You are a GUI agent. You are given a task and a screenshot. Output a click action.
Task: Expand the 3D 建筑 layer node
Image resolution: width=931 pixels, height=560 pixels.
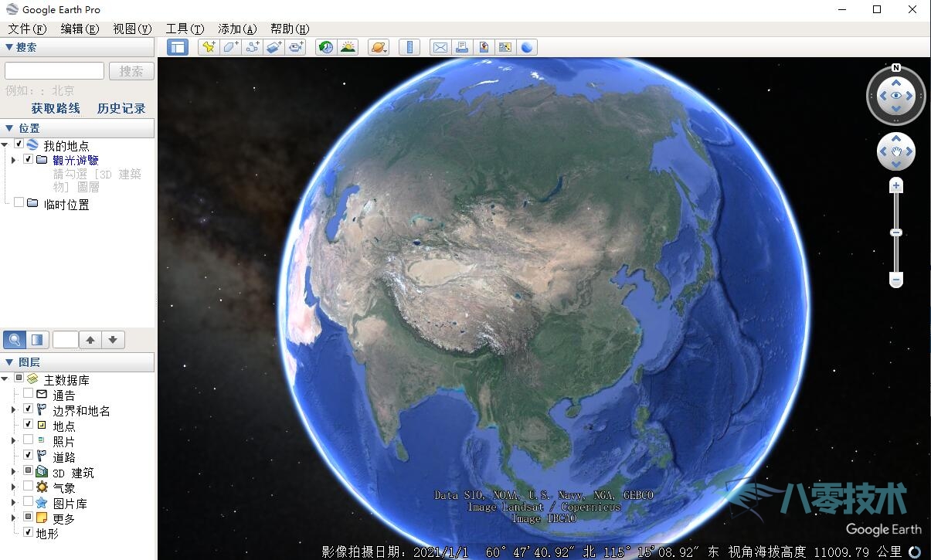(x=14, y=471)
